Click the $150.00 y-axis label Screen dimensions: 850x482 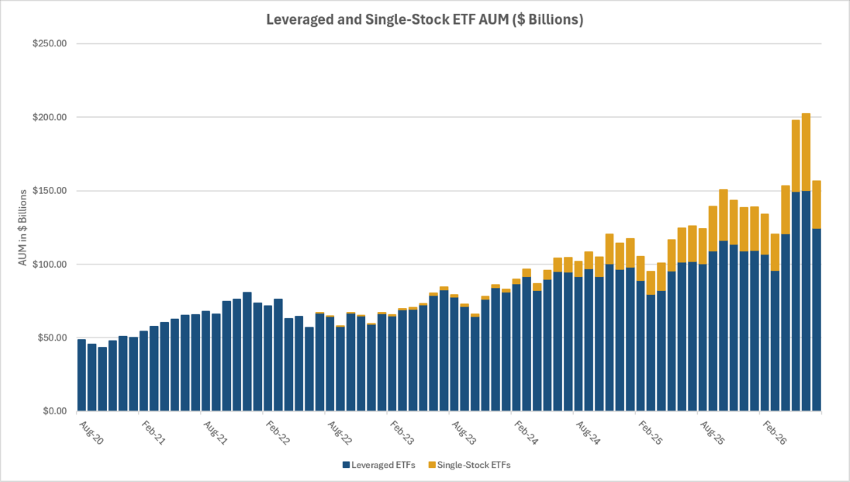tap(49, 191)
